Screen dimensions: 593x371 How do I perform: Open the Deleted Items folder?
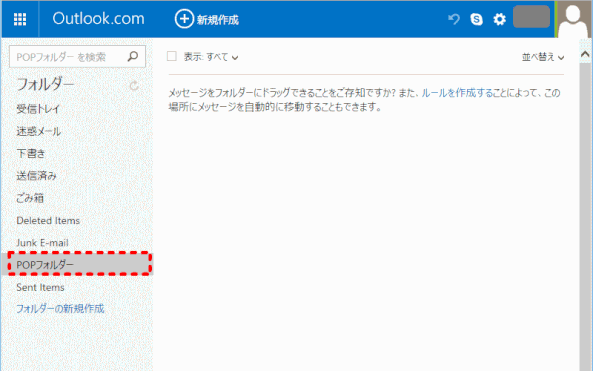pyautogui.click(x=48, y=220)
